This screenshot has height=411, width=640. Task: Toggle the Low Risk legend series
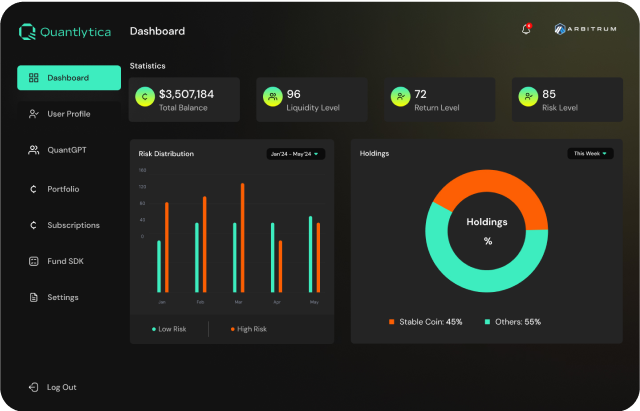169,328
